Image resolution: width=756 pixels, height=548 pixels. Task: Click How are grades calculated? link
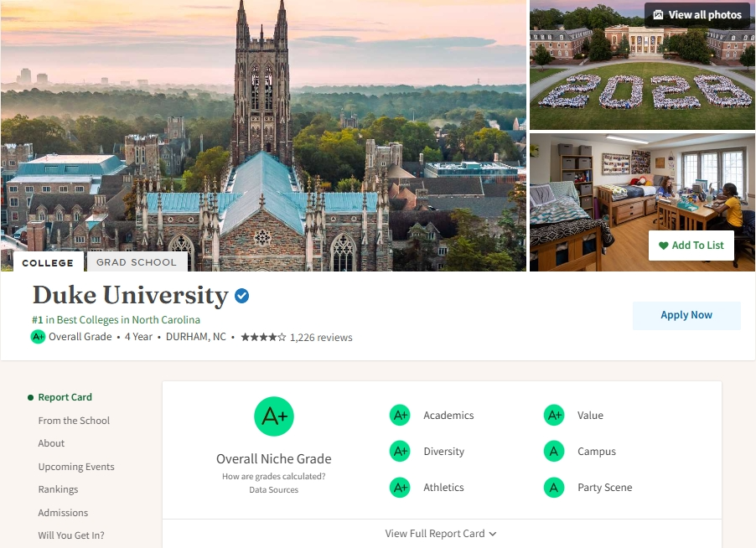(274, 476)
